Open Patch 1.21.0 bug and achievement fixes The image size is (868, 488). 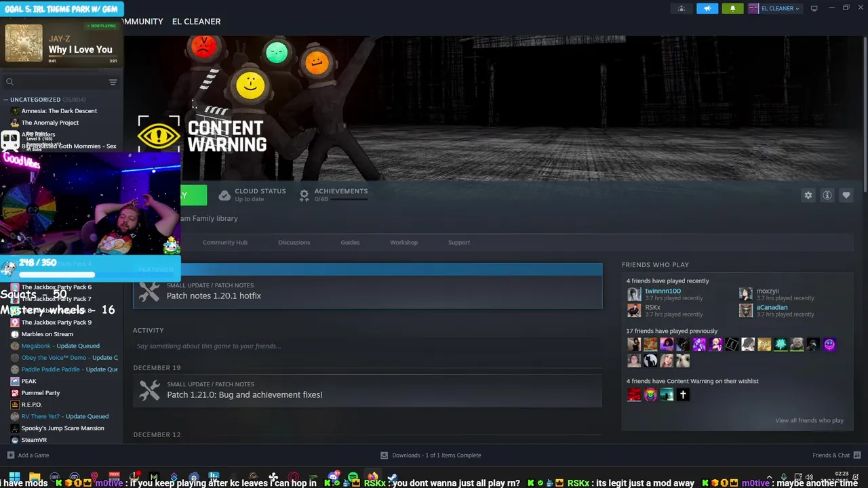[x=368, y=390]
